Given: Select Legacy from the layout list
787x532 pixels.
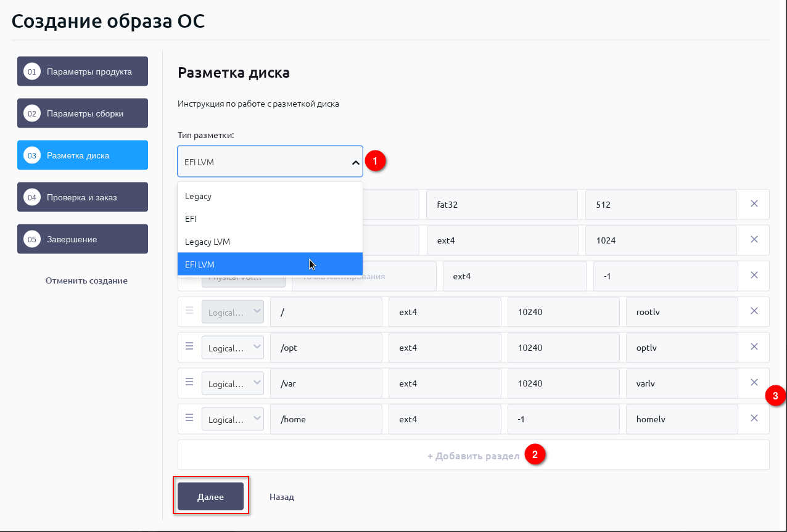Looking at the screenshot, I should pos(270,196).
